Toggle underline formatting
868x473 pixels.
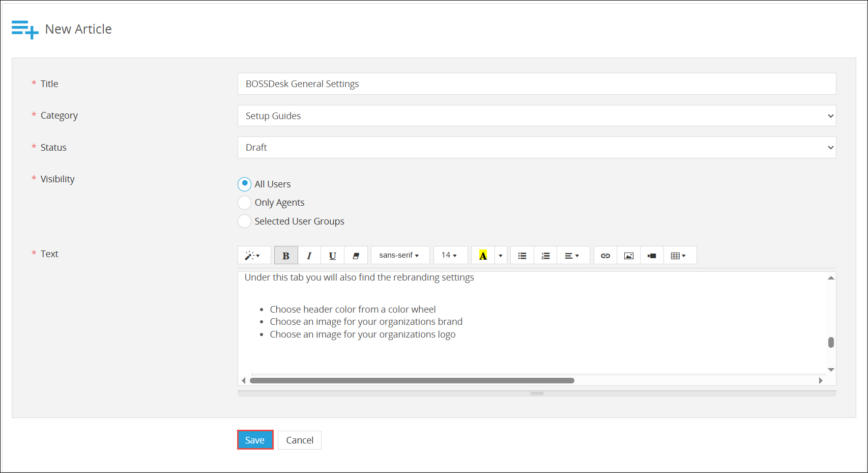pos(333,256)
